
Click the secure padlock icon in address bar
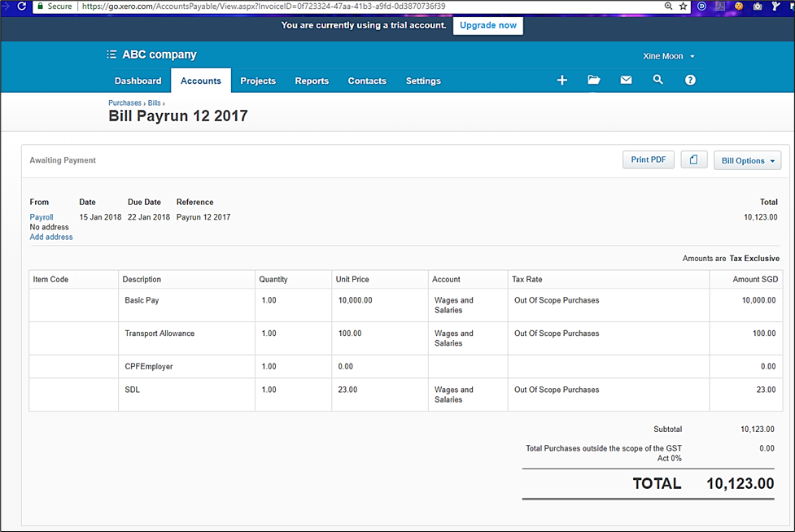[x=40, y=6]
